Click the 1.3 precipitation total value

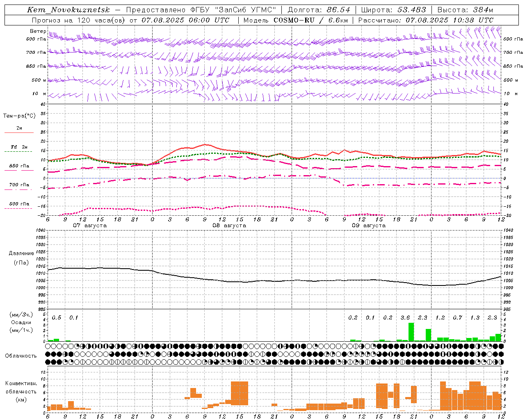[x=475, y=318]
